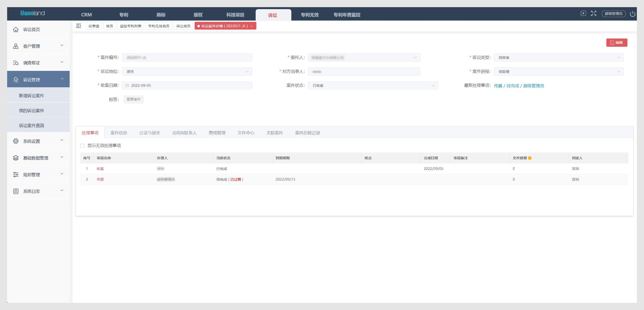Toggle fullscreen with the expand arrows icon

click(593, 13)
